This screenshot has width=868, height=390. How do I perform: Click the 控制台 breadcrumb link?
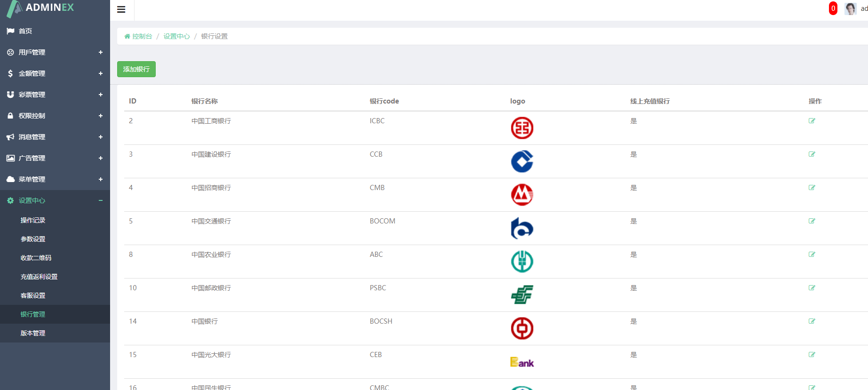[142, 36]
